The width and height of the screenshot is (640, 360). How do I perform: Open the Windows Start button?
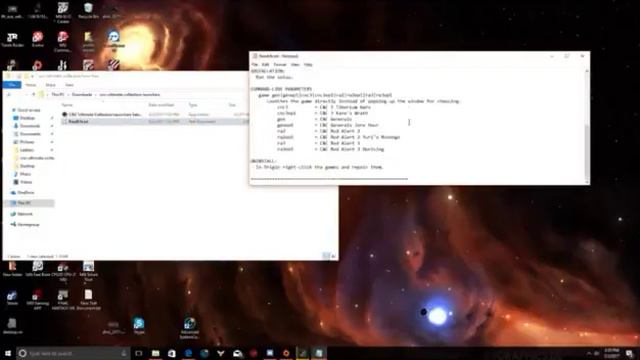click(8, 353)
